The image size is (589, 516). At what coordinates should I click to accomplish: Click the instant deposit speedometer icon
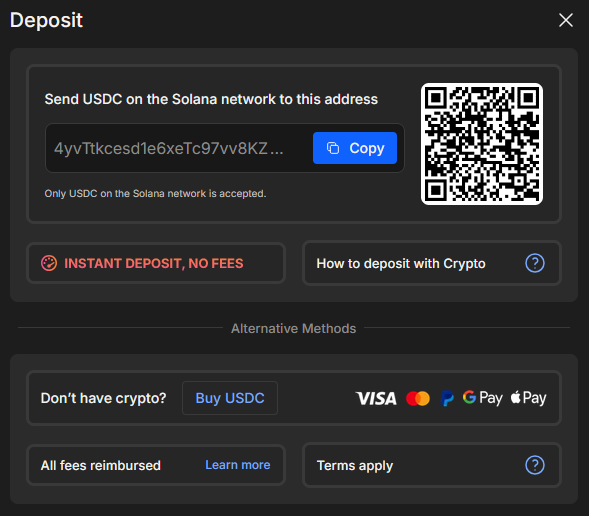(49, 263)
